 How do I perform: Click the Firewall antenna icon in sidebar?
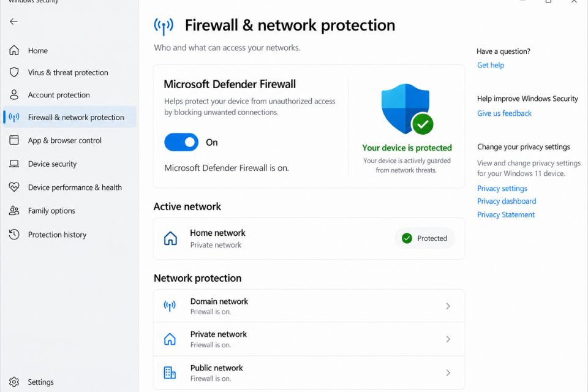[x=14, y=118]
